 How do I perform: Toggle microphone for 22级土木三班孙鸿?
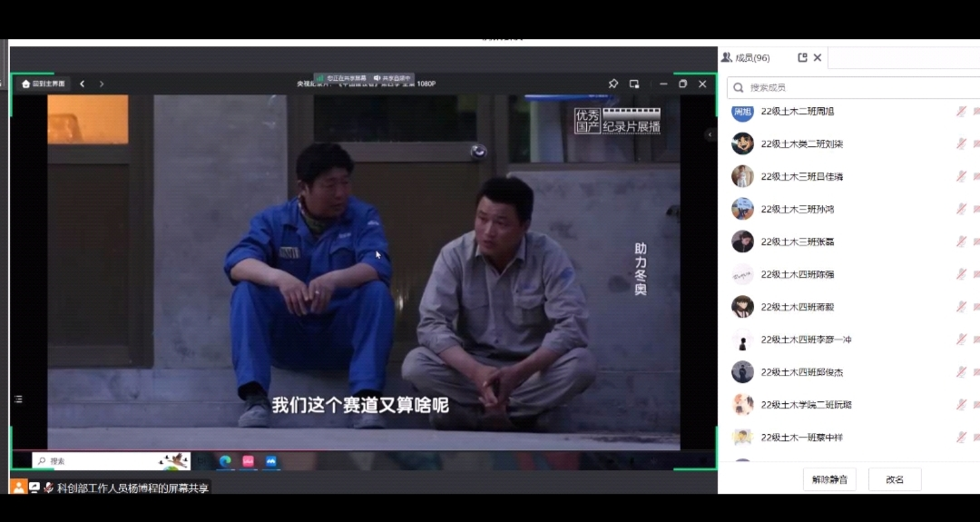point(961,209)
